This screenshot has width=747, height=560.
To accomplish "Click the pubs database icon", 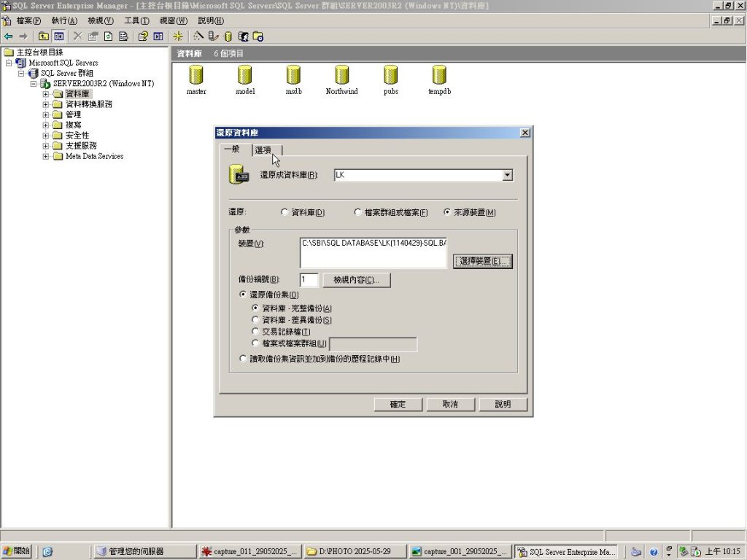I will pos(391,75).
